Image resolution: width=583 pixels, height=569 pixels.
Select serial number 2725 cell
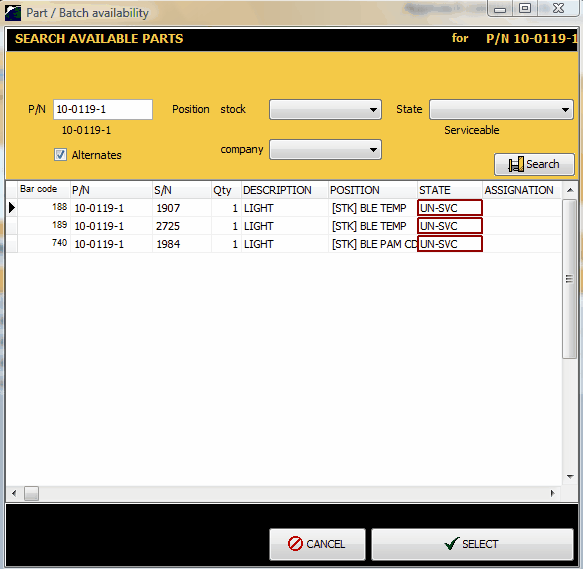[182, 225]
